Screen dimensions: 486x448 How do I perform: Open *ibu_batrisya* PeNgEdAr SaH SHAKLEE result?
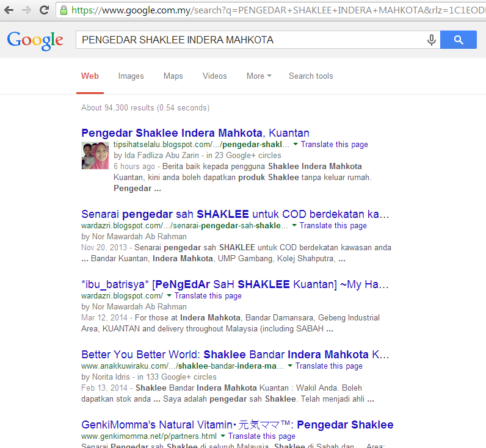[234, 284]
